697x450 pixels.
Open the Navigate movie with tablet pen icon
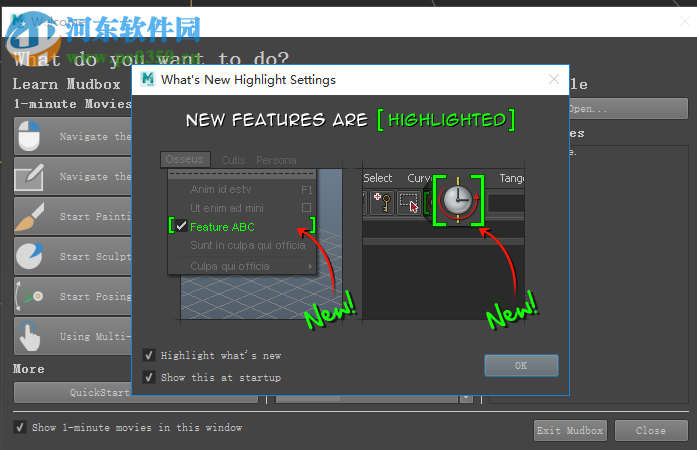(x=73, y=176)
